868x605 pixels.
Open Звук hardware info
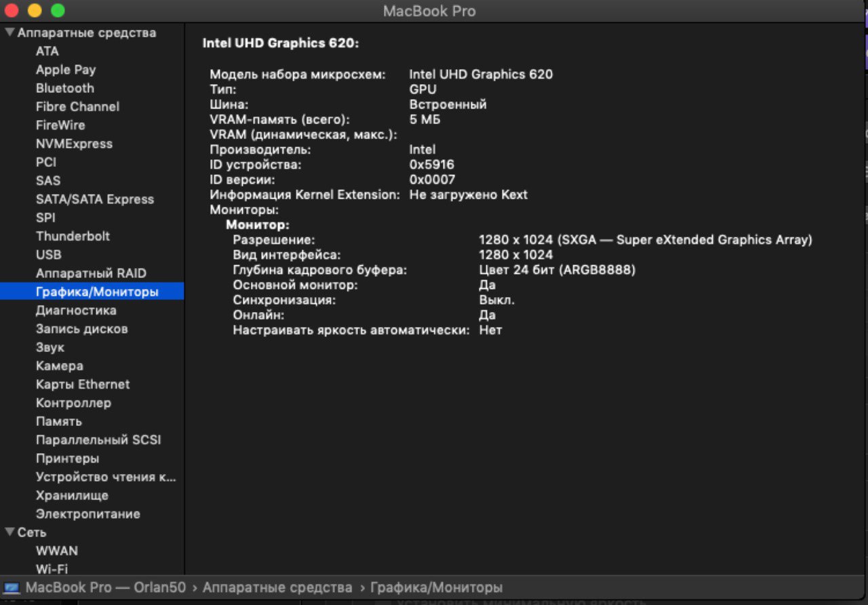50,347
